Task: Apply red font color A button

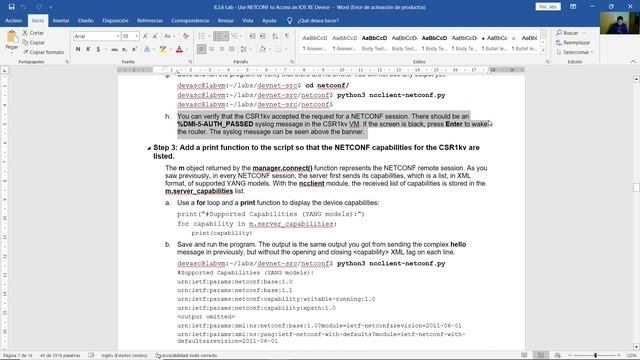Action: pyautogui.click(x=179, y=49)
